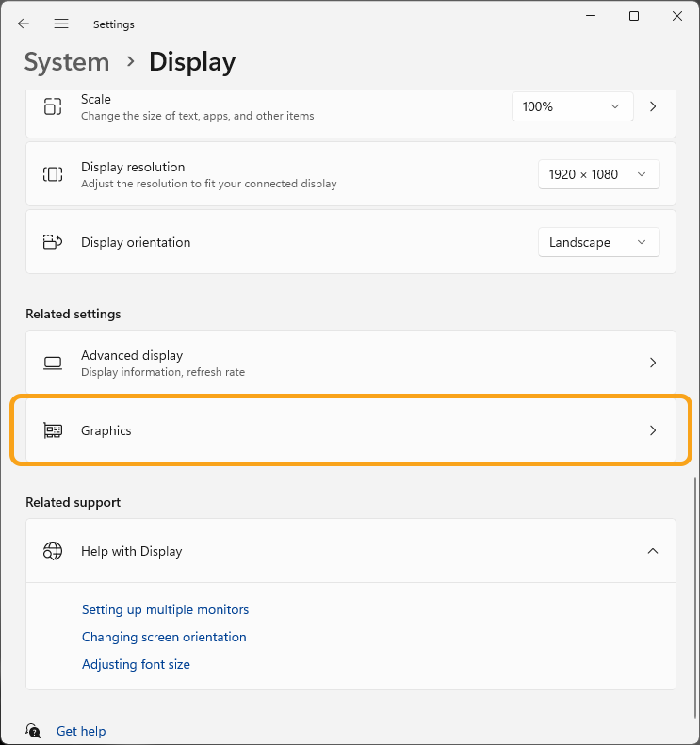Click the Advanced display monitor icon
This screenshot has width=700, height=745.
tap(53, 363)
